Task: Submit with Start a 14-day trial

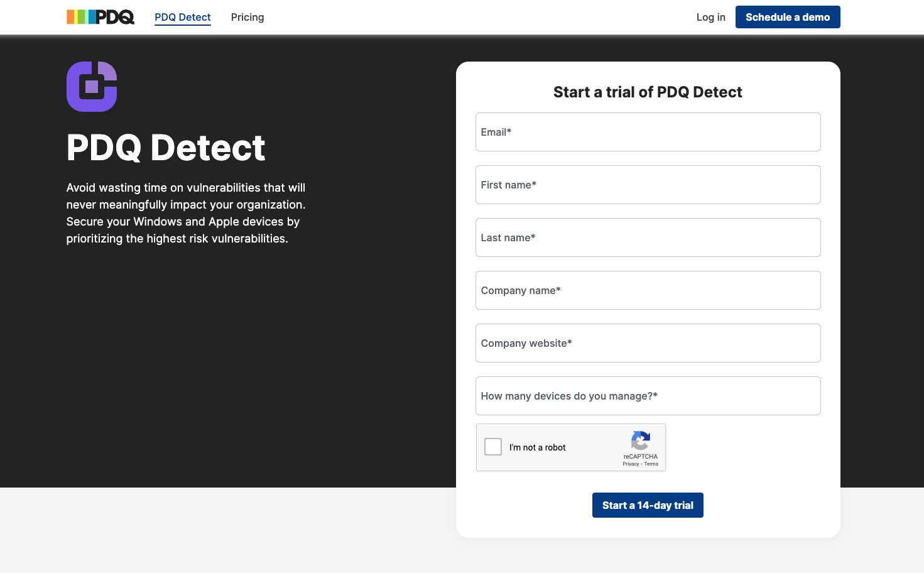Action: (x=648, y=505)
